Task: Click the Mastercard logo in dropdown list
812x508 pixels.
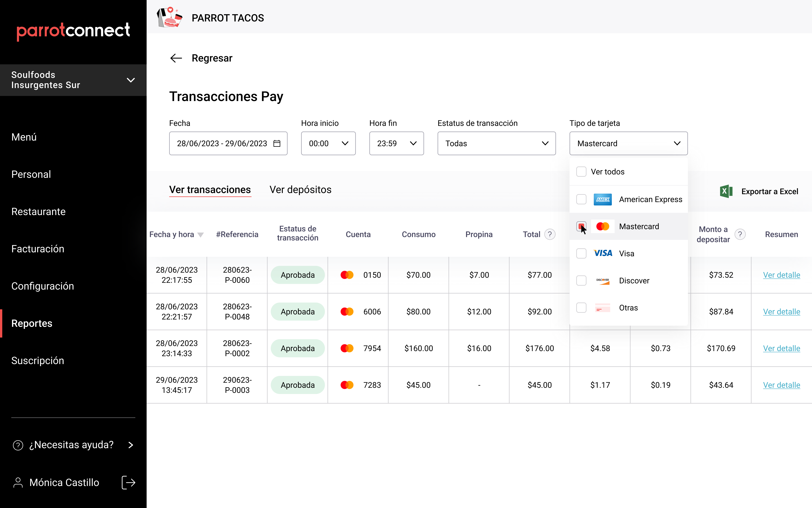Action: point(603,226)
